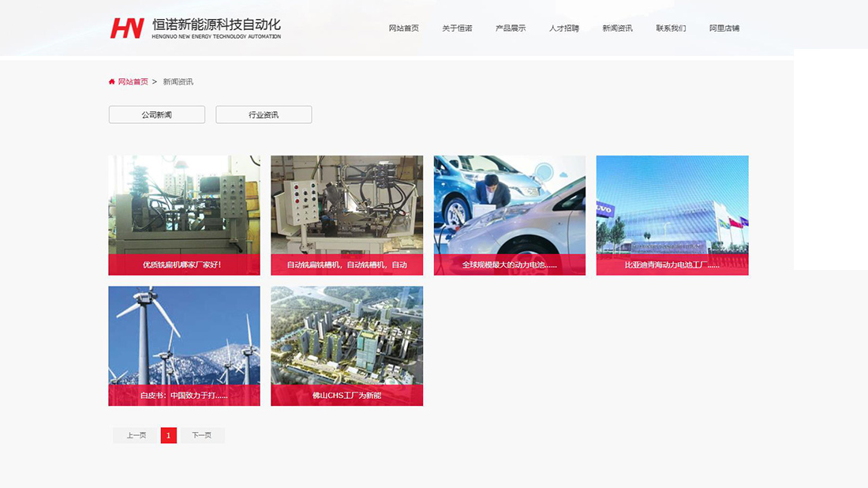
Task: Select 新闻资讯 in the top navigation
Action: coord(617,28)
